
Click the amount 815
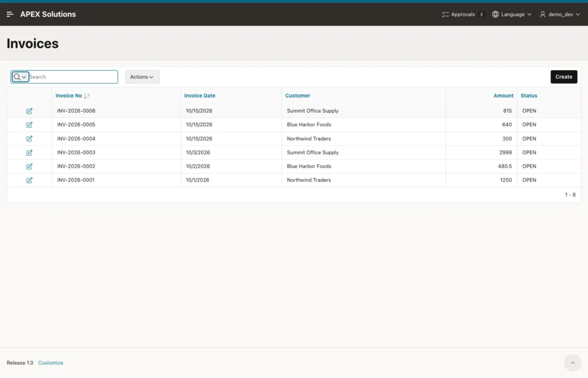508,111
